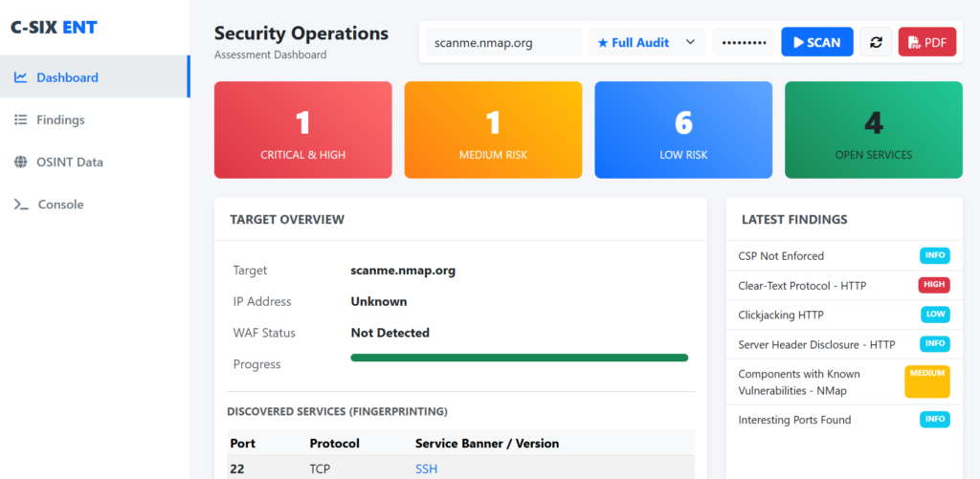
Task: Open the Findings menu item
Action: [60, 120]
